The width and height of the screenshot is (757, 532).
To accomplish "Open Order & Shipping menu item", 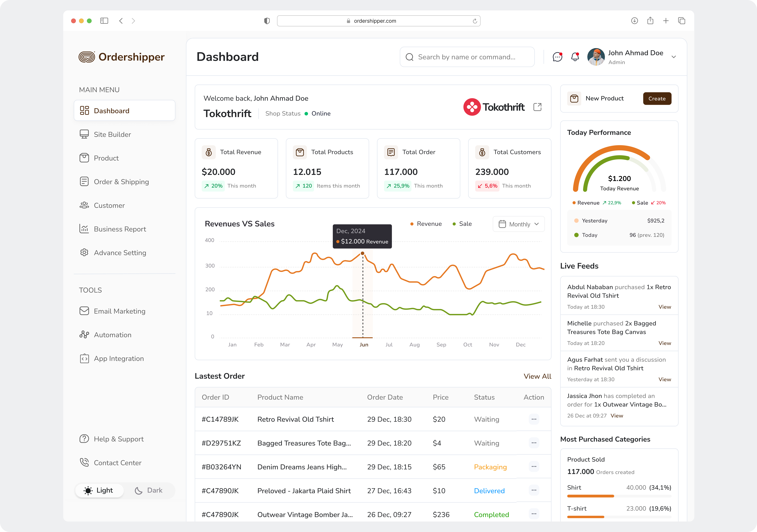I will tap(121, 182).
